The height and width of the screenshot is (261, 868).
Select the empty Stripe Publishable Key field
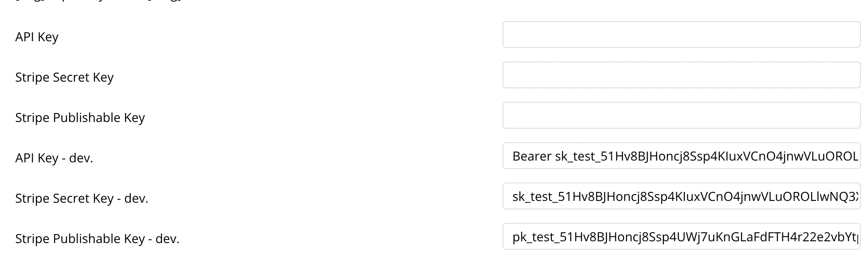point(681,115)
